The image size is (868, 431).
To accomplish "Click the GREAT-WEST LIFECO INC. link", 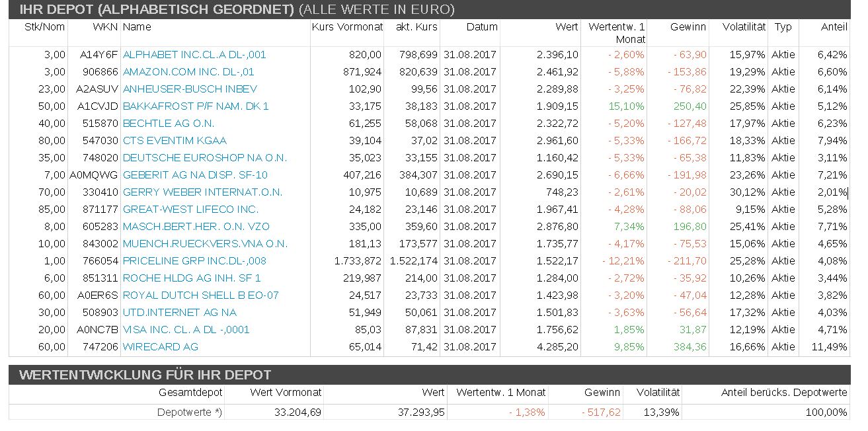I will click(x=190, y=210).
